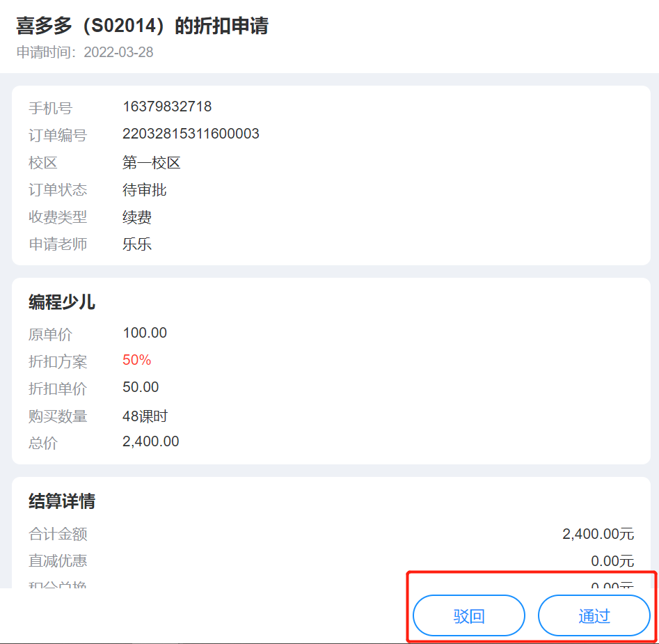Click the 购买数量 label

[58, 416]
